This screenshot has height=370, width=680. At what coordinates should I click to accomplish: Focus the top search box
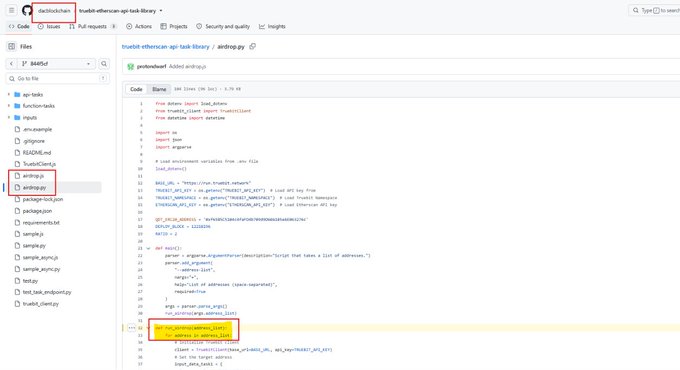[654, 10]
